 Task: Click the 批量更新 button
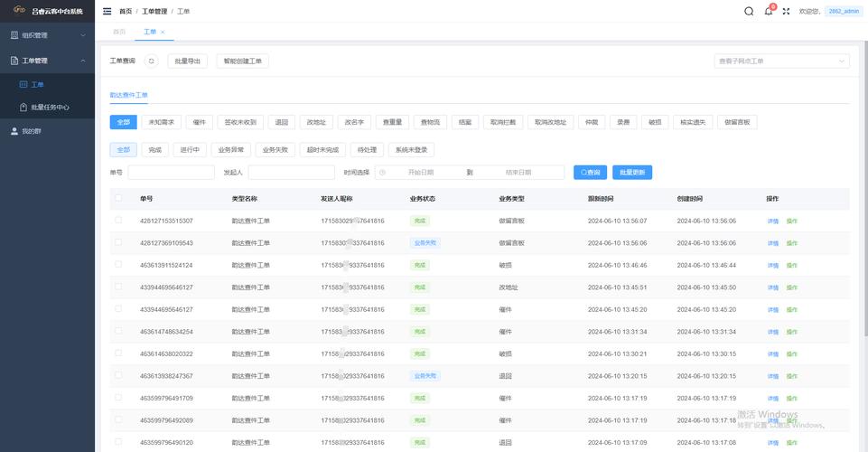coord(632,173)
